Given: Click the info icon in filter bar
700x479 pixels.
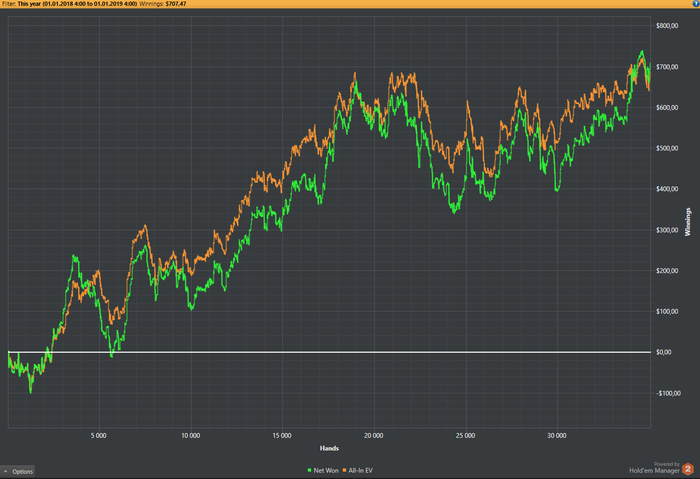Looking at the screenshot, I should [x=696, y=4].
